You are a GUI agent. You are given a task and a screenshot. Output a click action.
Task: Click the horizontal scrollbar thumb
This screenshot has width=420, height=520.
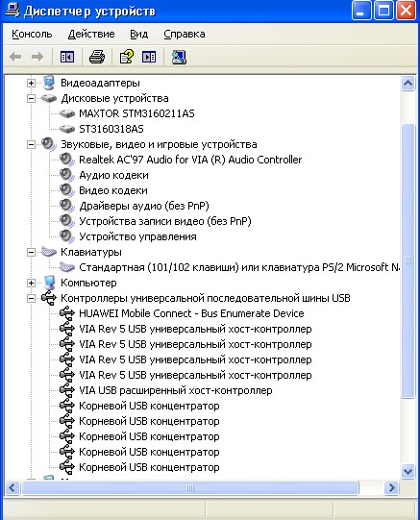click(190, 488)
